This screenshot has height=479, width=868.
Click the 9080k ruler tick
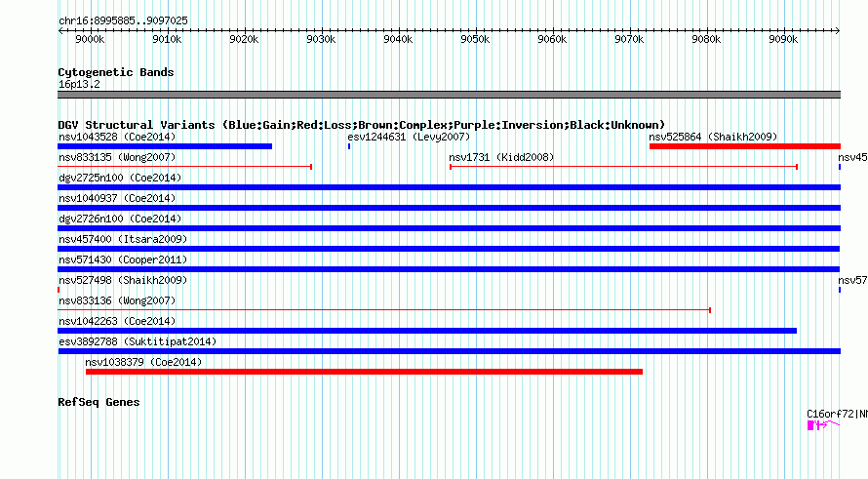(706, 39)
